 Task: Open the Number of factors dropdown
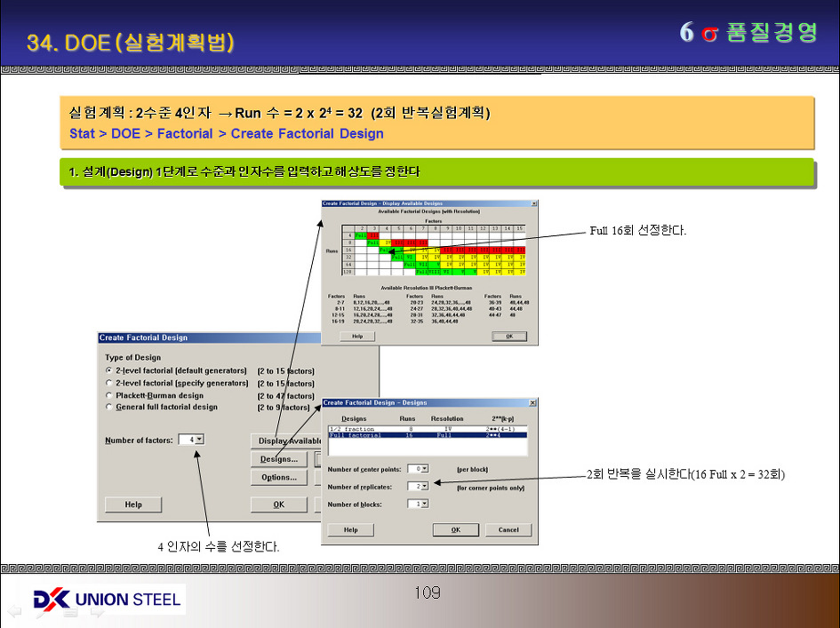[x=199, y=440]
